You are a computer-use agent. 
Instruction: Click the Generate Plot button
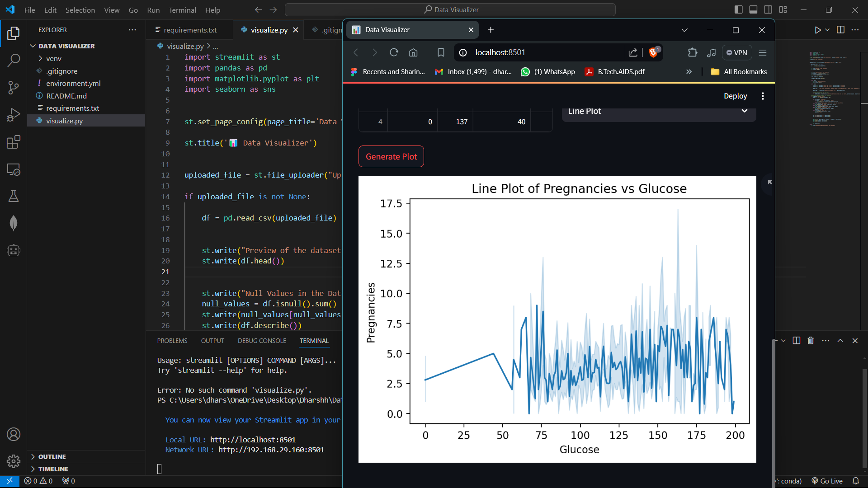tap(391, 156)
